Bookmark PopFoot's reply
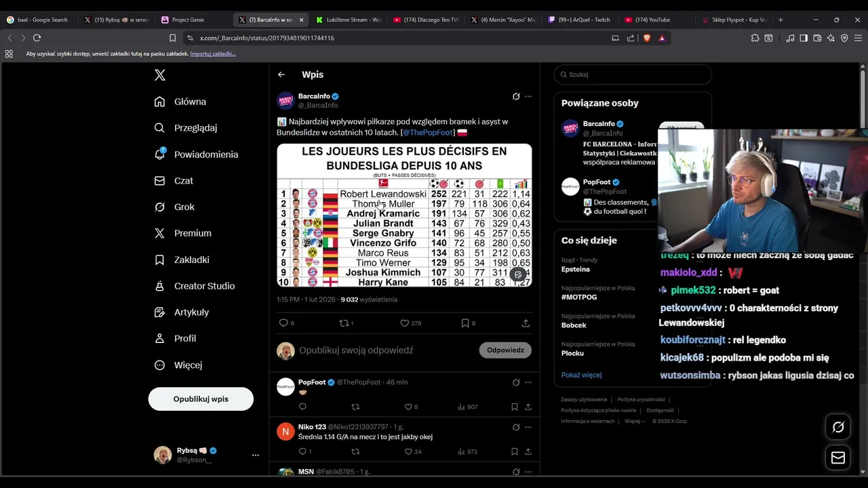868x488 pixels. [x=515, y=407]
